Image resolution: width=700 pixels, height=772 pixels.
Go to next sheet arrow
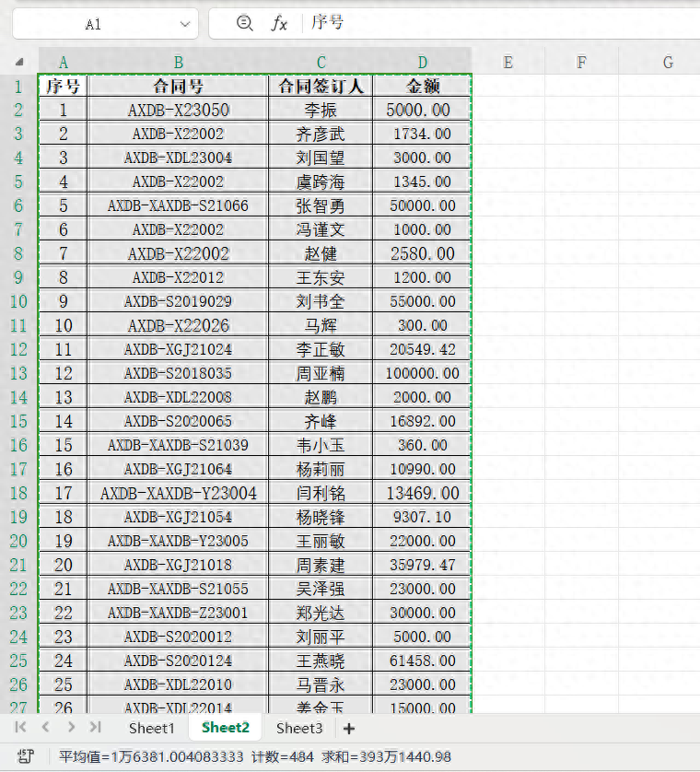click(x=71, y=727)
